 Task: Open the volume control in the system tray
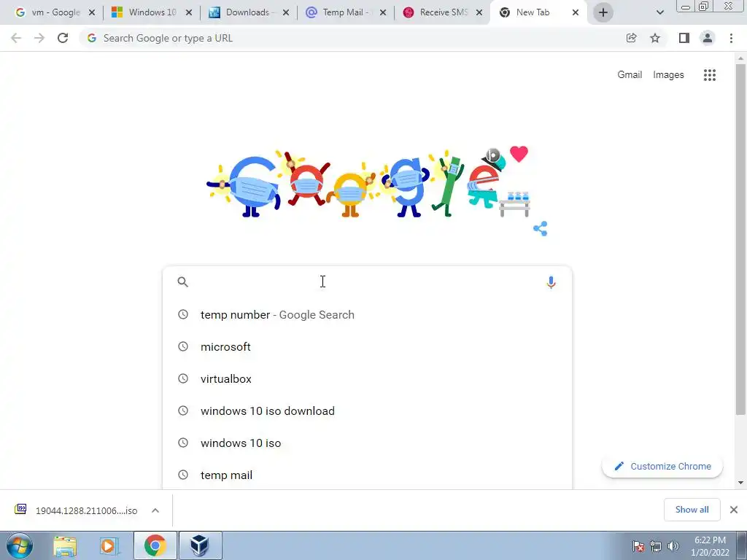tap(673, 546)
